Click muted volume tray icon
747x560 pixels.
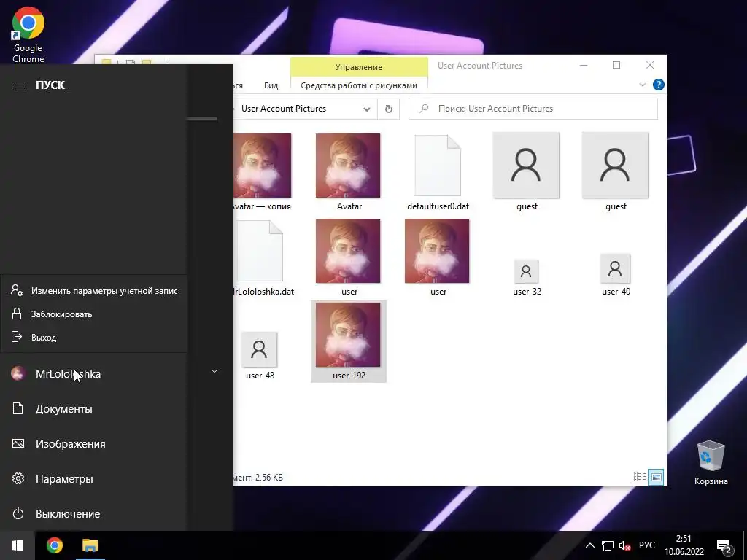(624, 545)
